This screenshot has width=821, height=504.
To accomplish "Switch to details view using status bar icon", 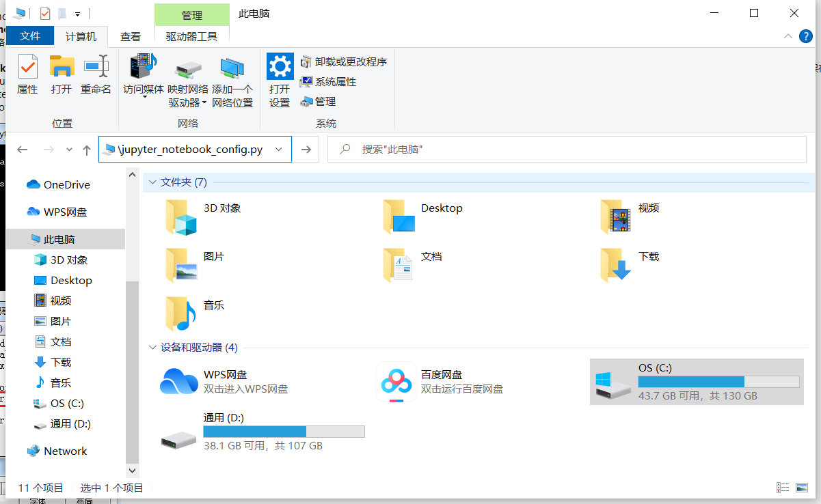I will point(783,487).
